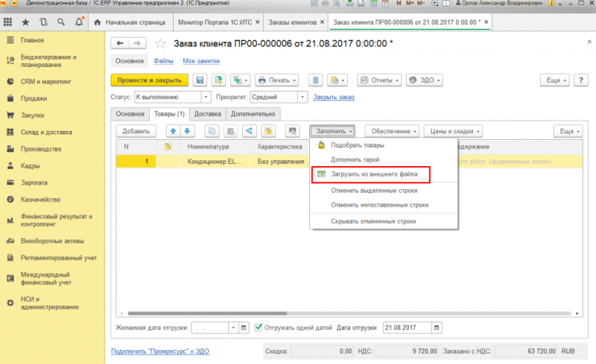Viewport: 596px width, 364px height.
Task: Click Провести и закрыть button
Action: tap(150, 80)
